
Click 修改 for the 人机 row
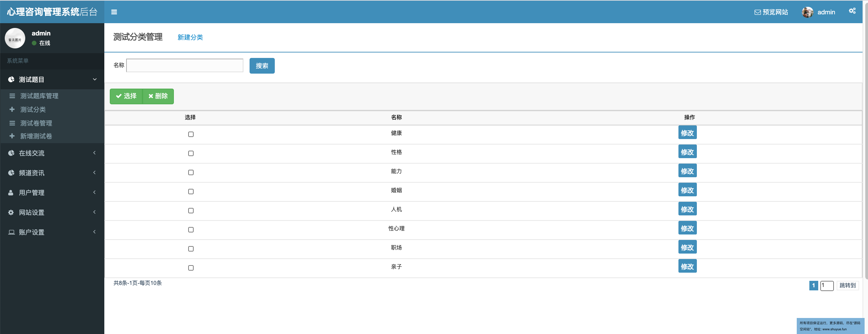[x=687, y=209]
